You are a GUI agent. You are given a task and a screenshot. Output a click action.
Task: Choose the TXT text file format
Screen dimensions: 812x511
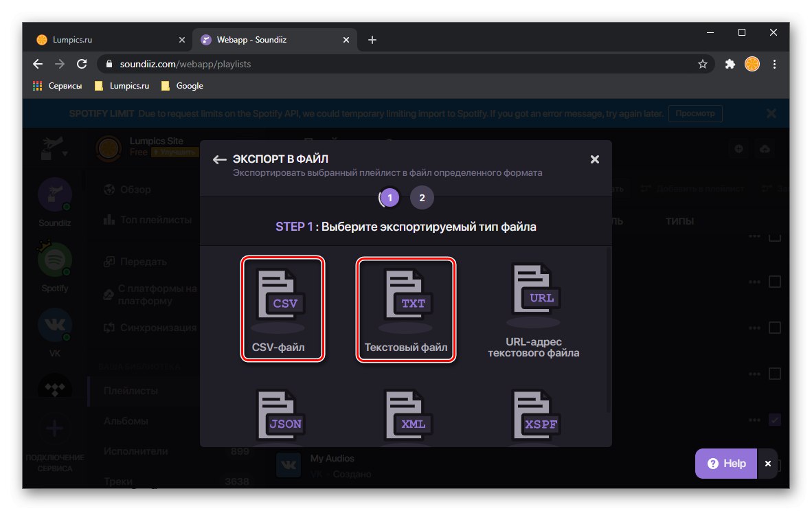(x=405, y=309)
